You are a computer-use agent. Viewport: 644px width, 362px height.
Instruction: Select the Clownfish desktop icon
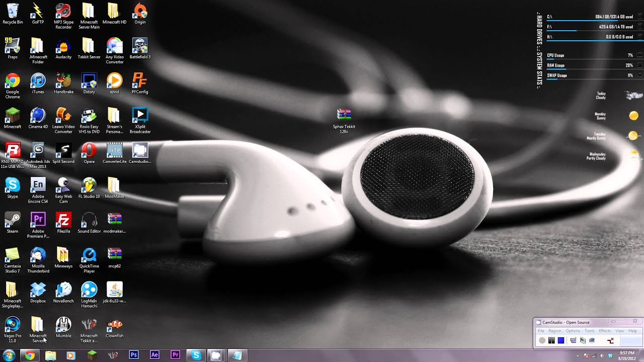114,327
